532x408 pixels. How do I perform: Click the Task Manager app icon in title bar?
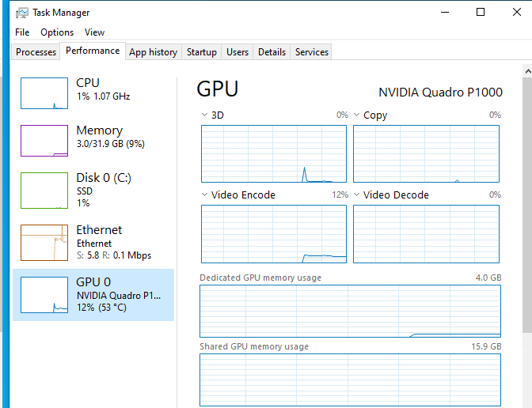[x=22, y=13]
